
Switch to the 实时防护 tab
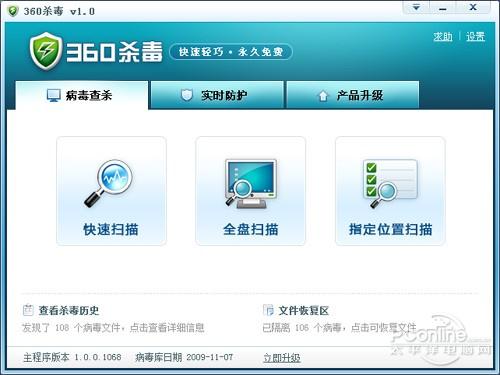tap(217, 95)
